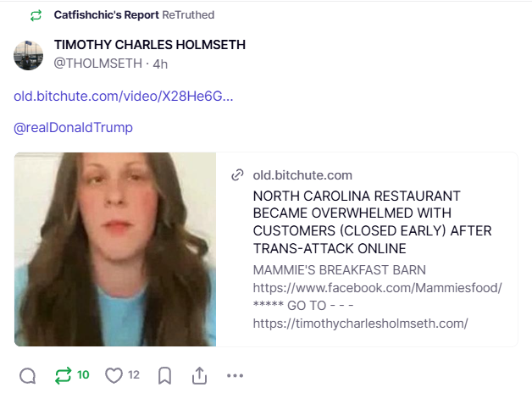Click the @THOLMSETH handle
The height and width of the screenshot is (393, 532).
97,64
